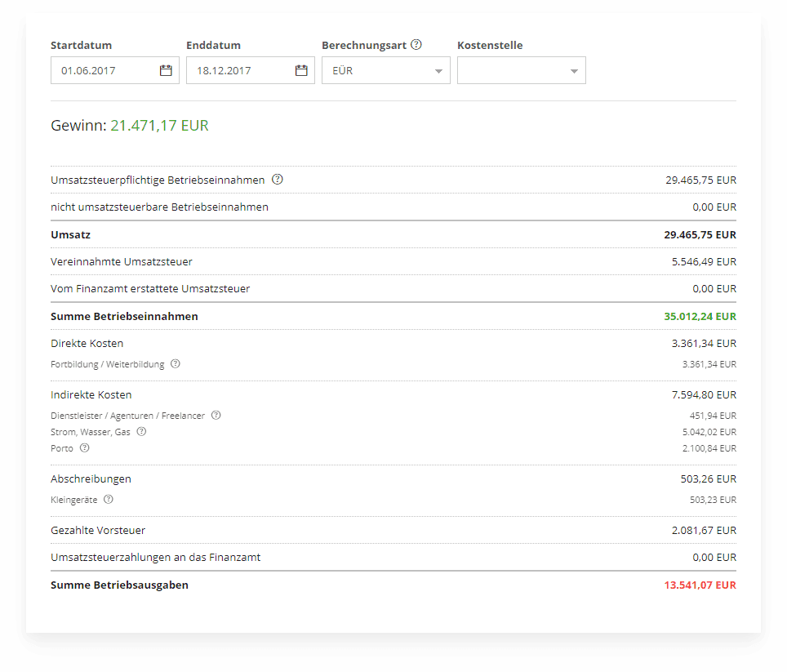Click the Summe Betriebseinnahmen green total
The width and height of the screenshot is (787, 672).
pyautogui.click(x=700, y=316)
